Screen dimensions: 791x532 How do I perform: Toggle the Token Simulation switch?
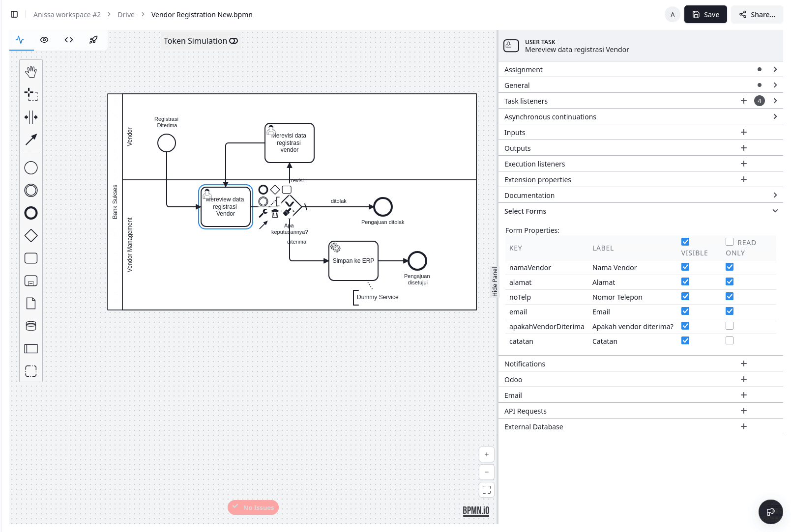[x=234, y=41]
